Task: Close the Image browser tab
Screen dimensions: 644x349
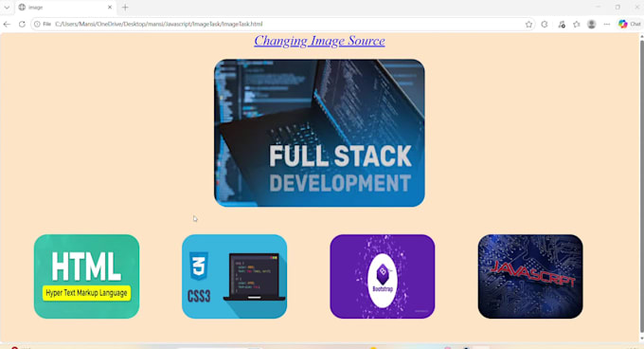Action: 110,7
